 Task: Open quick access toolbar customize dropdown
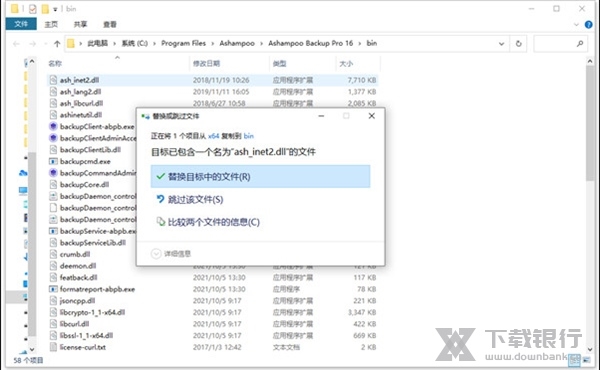tap(55, 9)
